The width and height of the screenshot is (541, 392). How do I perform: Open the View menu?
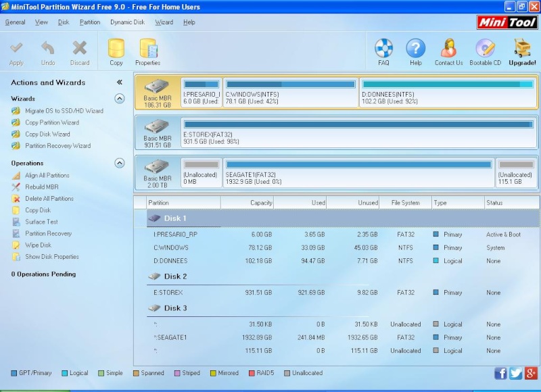coord(41,22)
